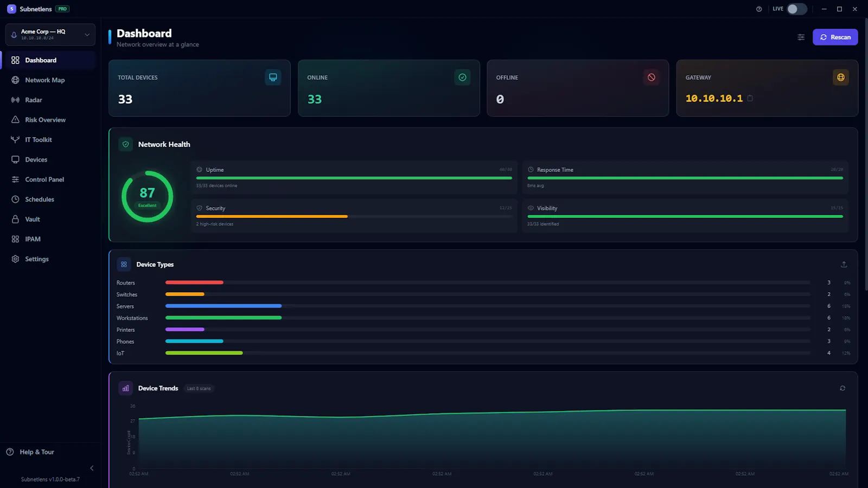Click the Security orange progress bar
868x488 pixels.
coord(272,216)
